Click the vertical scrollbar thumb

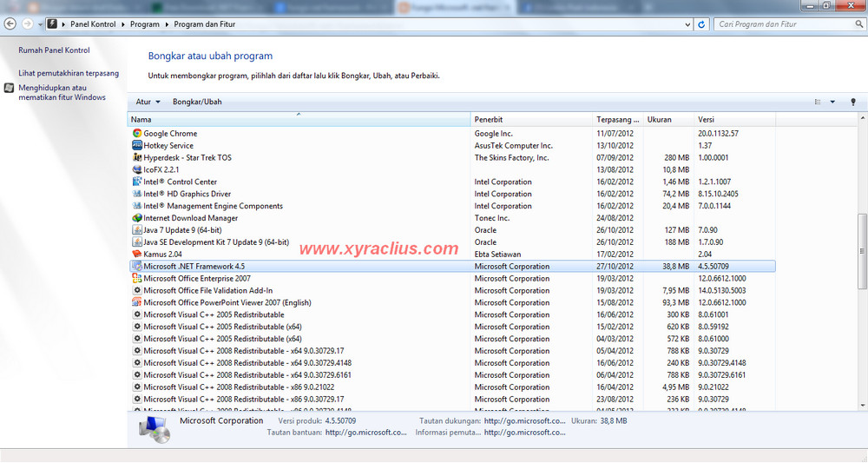(x=862, y=251)
